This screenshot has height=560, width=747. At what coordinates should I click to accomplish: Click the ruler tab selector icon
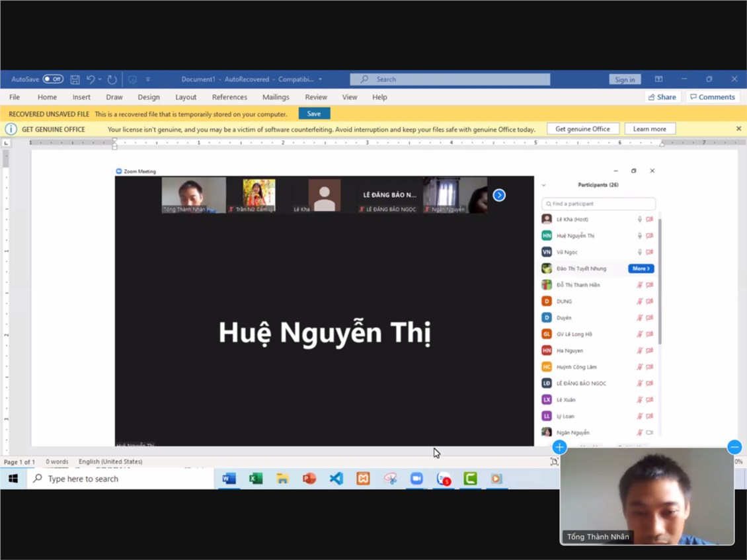(6, 143)
